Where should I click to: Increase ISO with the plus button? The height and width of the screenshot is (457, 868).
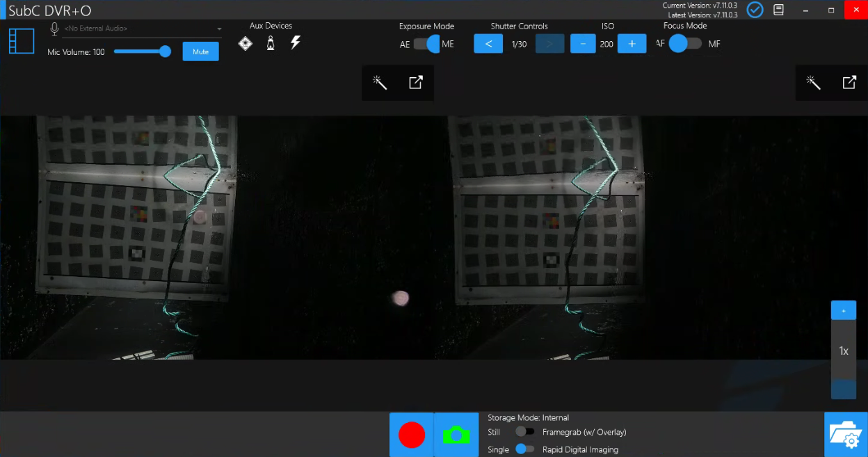click(632, 44)
